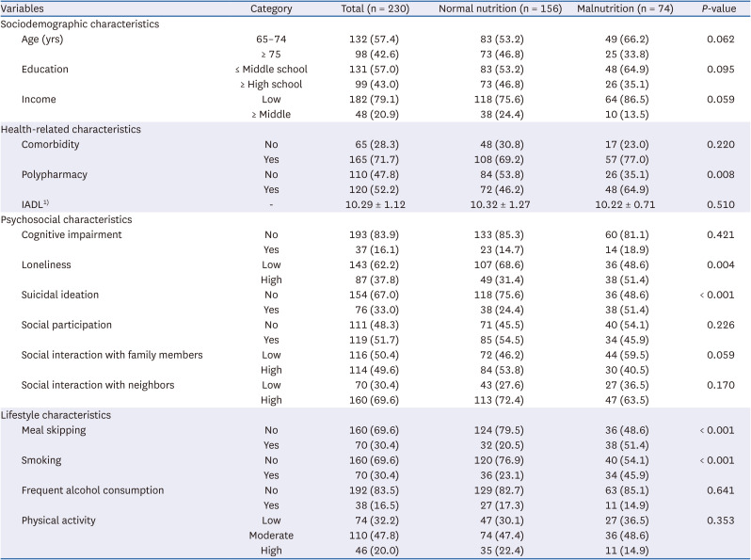Click the Variables column header

click(x=25, y=8)
